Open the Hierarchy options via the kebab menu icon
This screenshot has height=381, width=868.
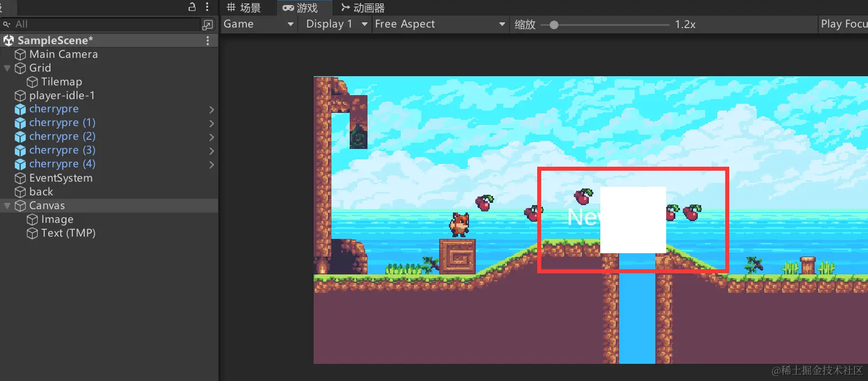(207, 7)
